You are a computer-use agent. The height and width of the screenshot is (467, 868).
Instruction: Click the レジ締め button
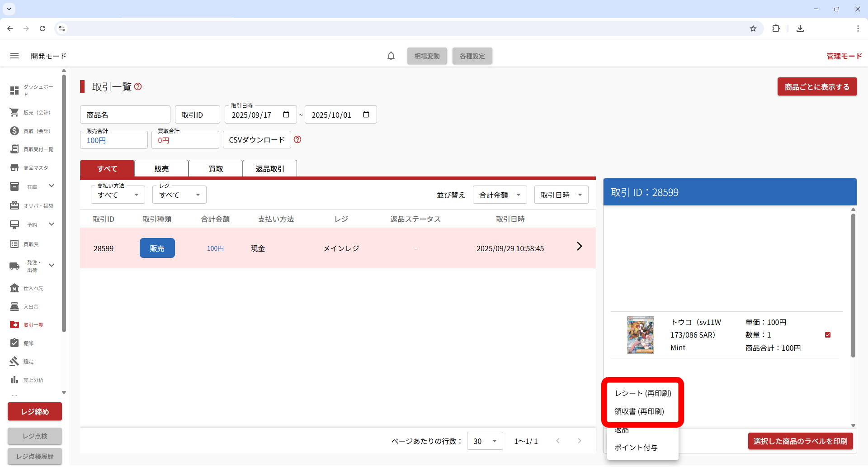[x=35, y=412]
